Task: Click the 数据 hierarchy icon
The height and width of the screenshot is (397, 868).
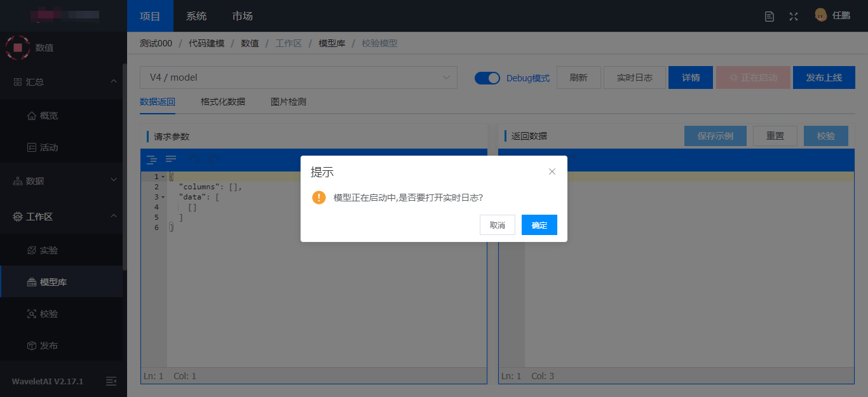Action: (18, 181)
